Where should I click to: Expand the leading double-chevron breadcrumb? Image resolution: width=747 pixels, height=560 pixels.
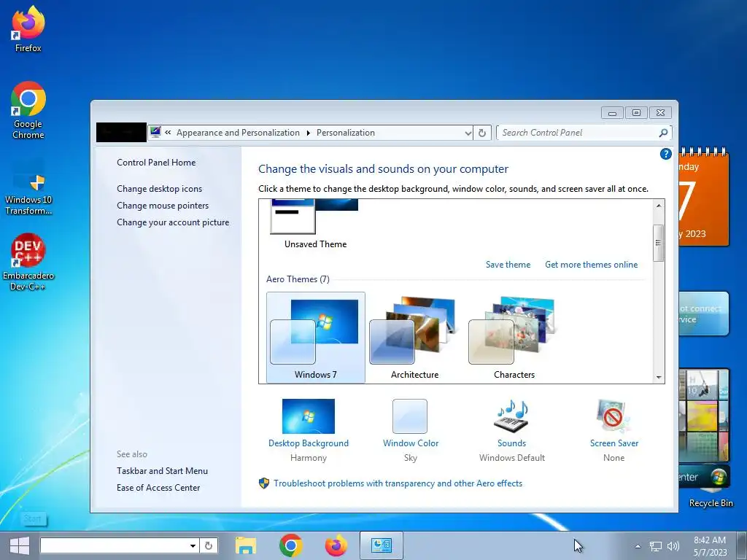(169, 133)
